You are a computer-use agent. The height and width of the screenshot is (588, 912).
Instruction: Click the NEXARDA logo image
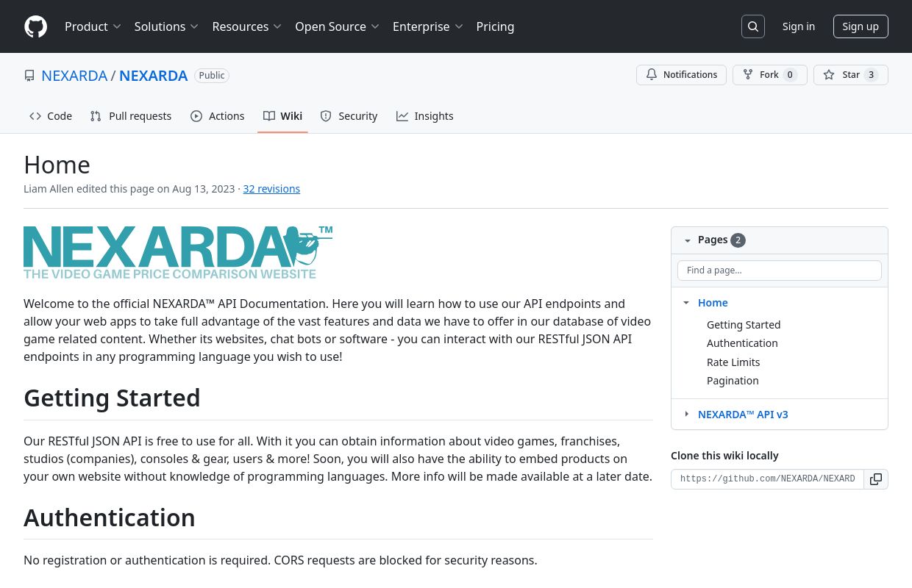(178, 252)
